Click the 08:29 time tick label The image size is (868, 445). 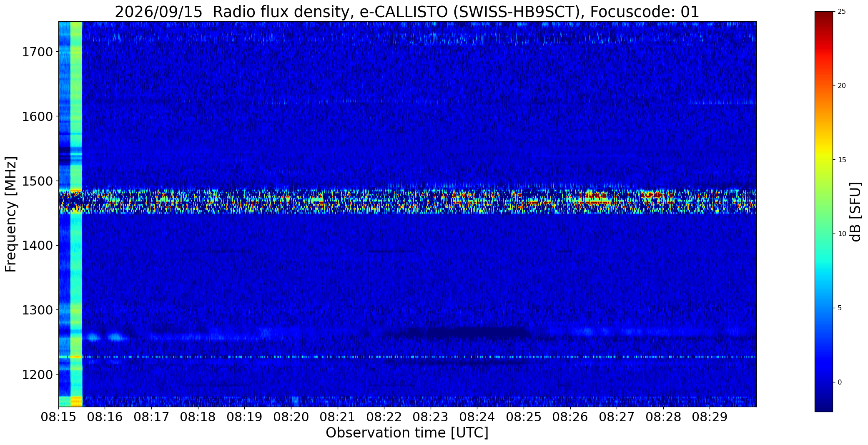coord(710,417)
